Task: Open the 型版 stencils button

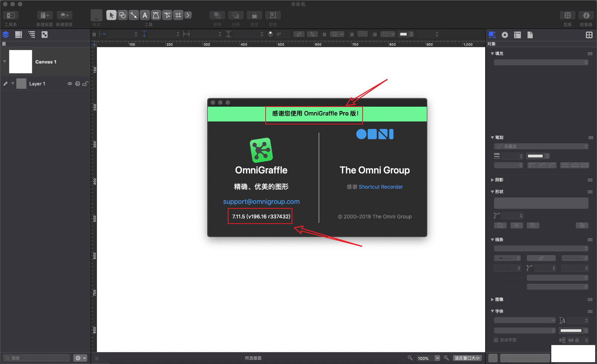Action: coord(568,15)
